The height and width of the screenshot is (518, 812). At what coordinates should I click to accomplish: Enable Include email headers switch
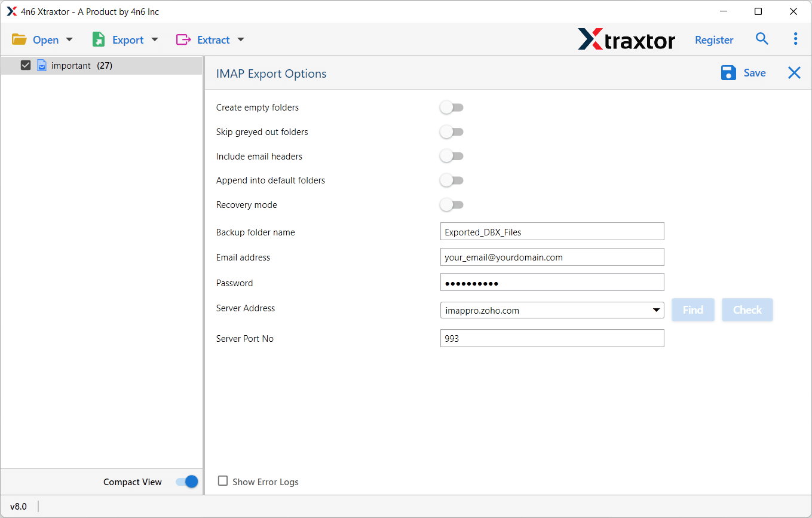coord(452,156)
